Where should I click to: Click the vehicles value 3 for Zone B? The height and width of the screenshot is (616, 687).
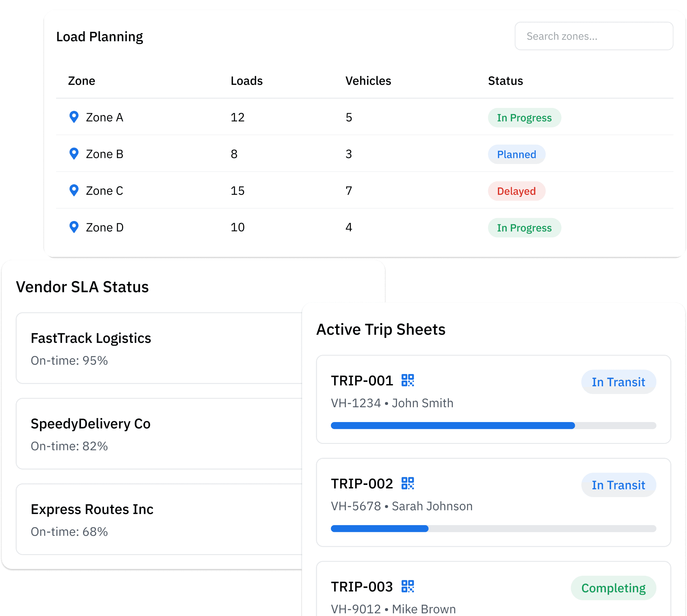(x=349, y=154)
